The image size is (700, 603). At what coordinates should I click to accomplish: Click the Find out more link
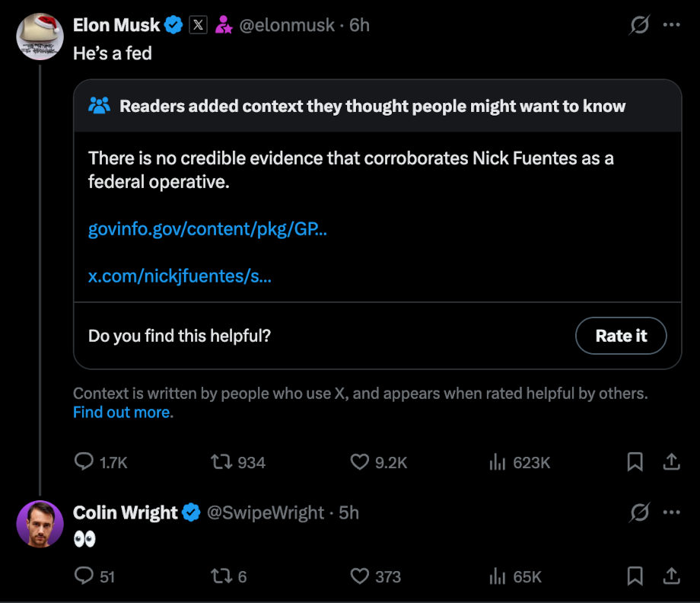tap(122, 413)
